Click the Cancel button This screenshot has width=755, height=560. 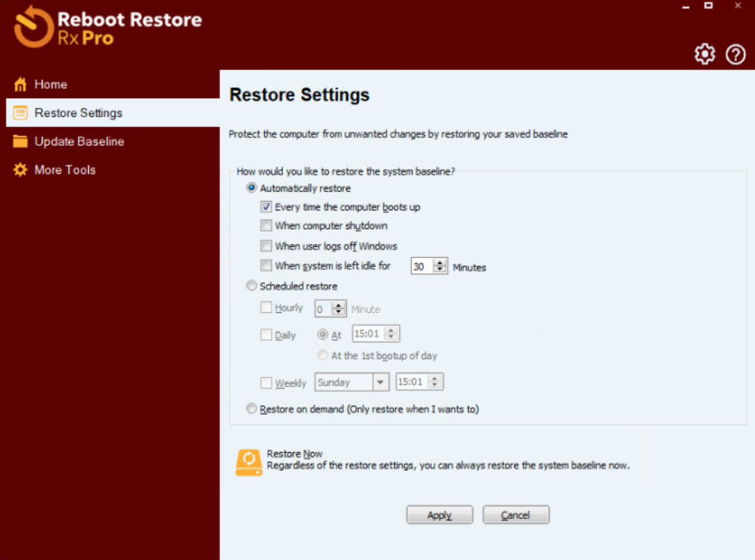click(x=515, y=515)
